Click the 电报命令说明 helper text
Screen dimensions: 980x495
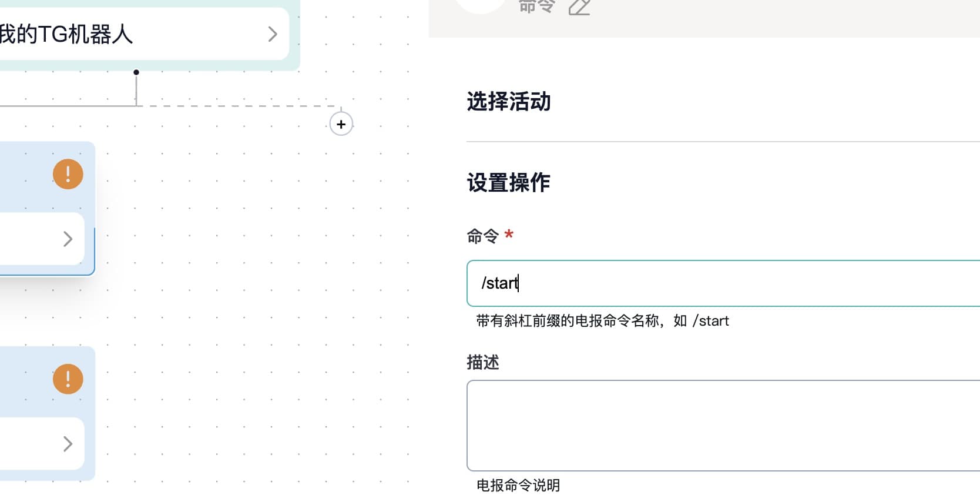point(518,486)
